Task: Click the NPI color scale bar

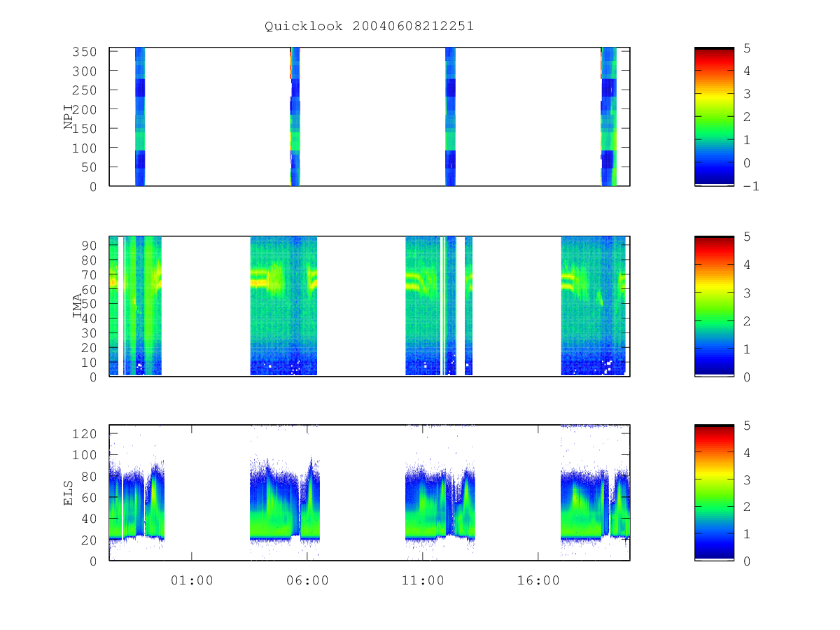Action: click(x=714, y=117)
